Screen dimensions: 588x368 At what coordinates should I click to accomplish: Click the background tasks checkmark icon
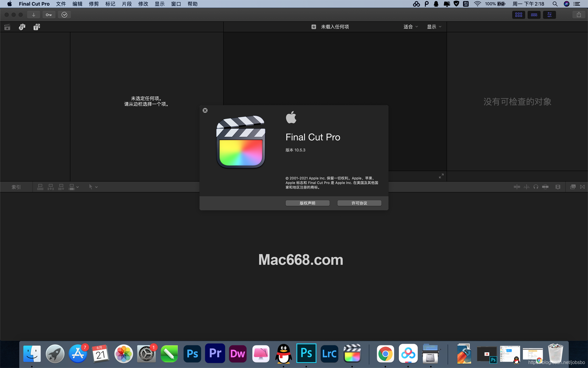click(x=64, y=15)
